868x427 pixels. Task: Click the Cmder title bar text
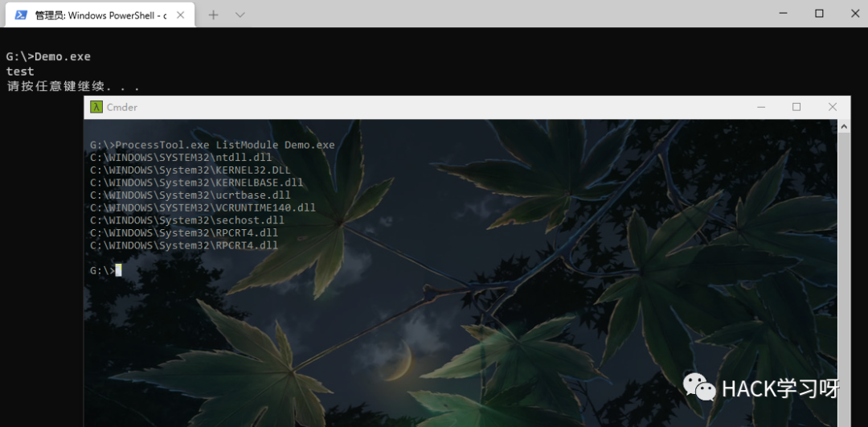(122, 108)
